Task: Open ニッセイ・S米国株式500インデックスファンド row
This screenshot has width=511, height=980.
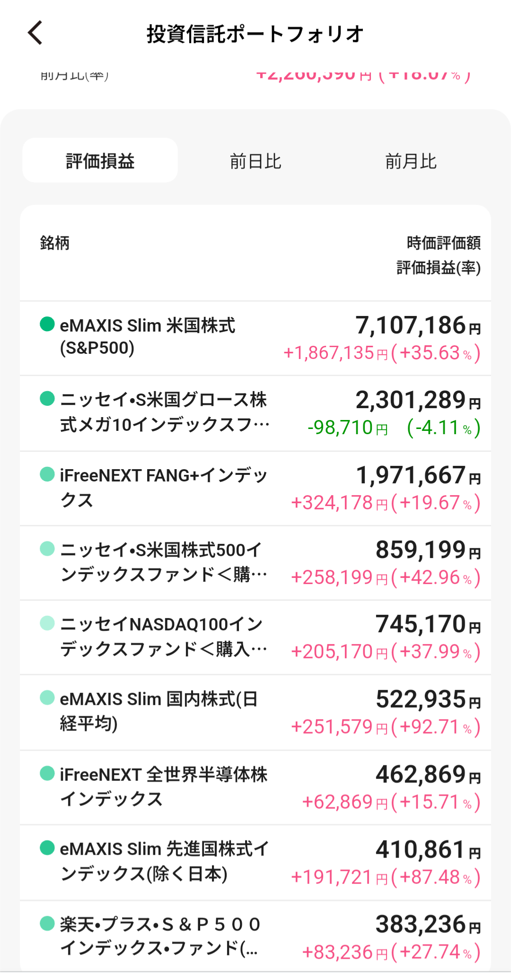Action: pyautogui.click(x=163, y=562)
